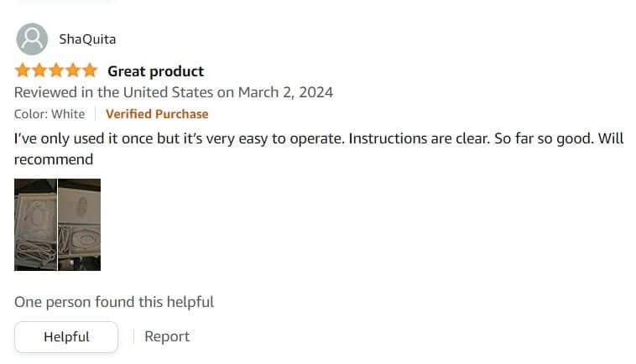The width and height of the screenshot is (636, 364).
Task: Click the word "recommend" in the review
Action: coord(53,159)
